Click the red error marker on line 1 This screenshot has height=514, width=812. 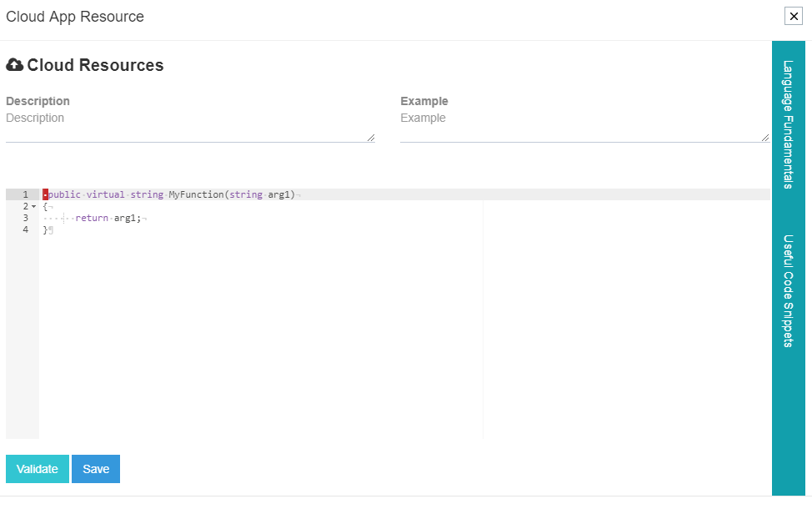pyautogui.click(x=46, y=194)
